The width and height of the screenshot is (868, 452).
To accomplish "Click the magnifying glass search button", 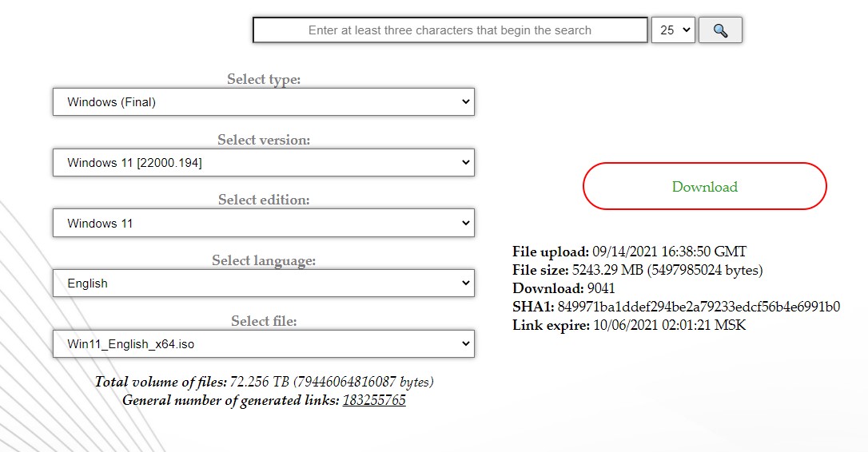I will pyautogui.click(x=720, y=30).
